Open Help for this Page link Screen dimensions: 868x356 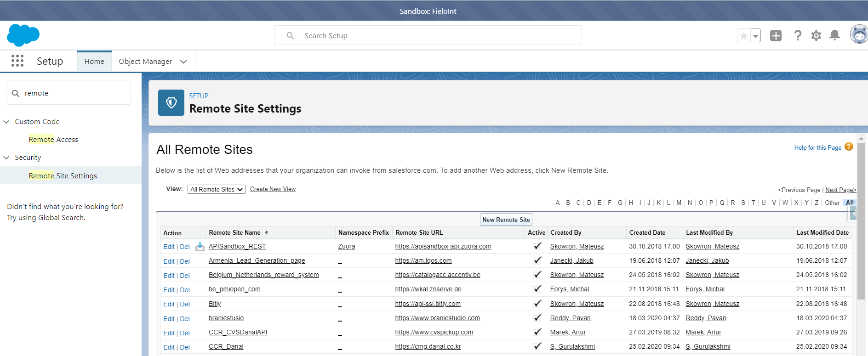pos(817,147)
